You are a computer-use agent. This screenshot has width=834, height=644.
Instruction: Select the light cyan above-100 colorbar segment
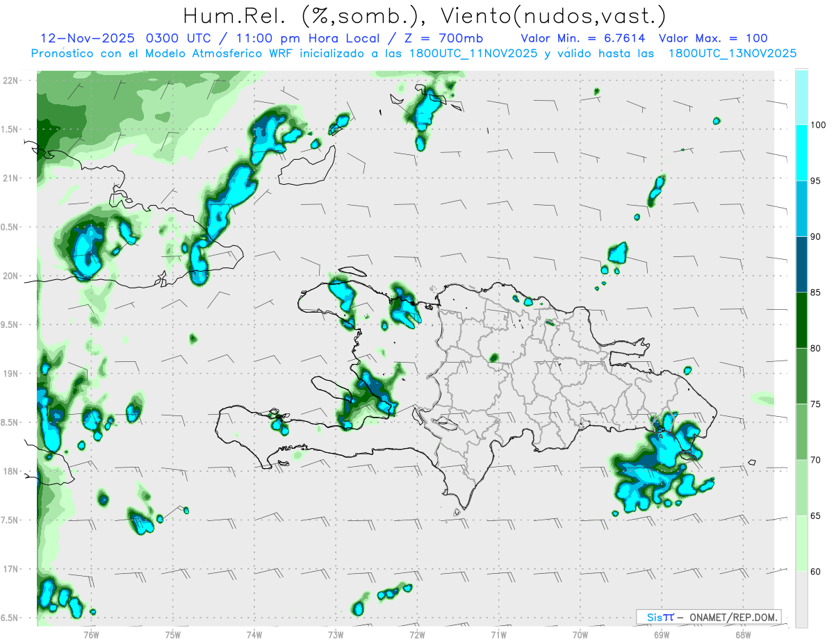[801, 97]
